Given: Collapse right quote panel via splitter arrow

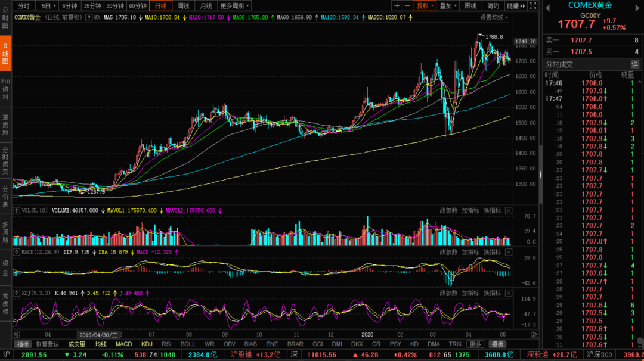Looking at the screenshot, I should (540, 175).
